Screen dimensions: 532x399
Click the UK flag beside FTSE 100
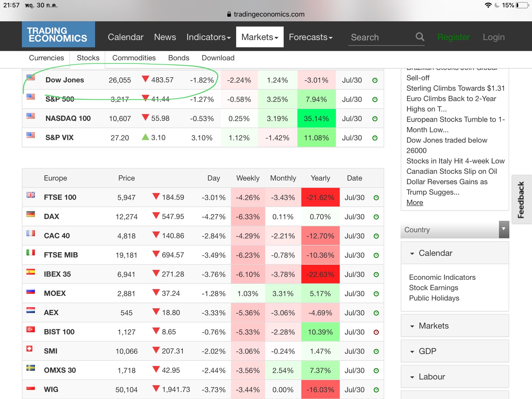tap(31, 195)
